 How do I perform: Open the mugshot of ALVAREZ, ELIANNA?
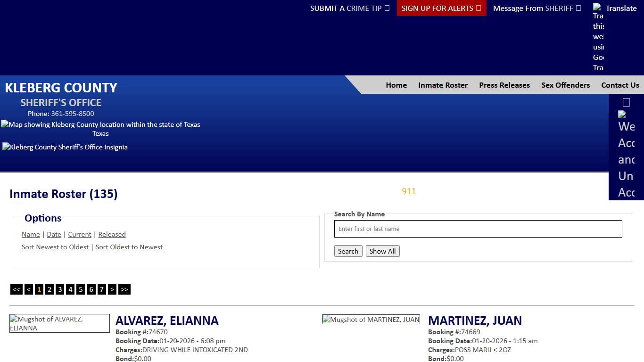point(59,323)
